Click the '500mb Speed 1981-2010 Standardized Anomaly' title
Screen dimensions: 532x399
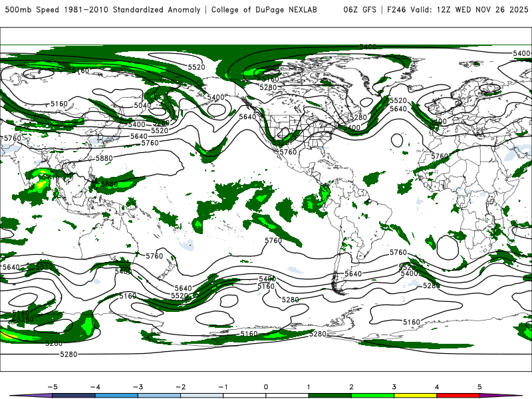(102, 10)
